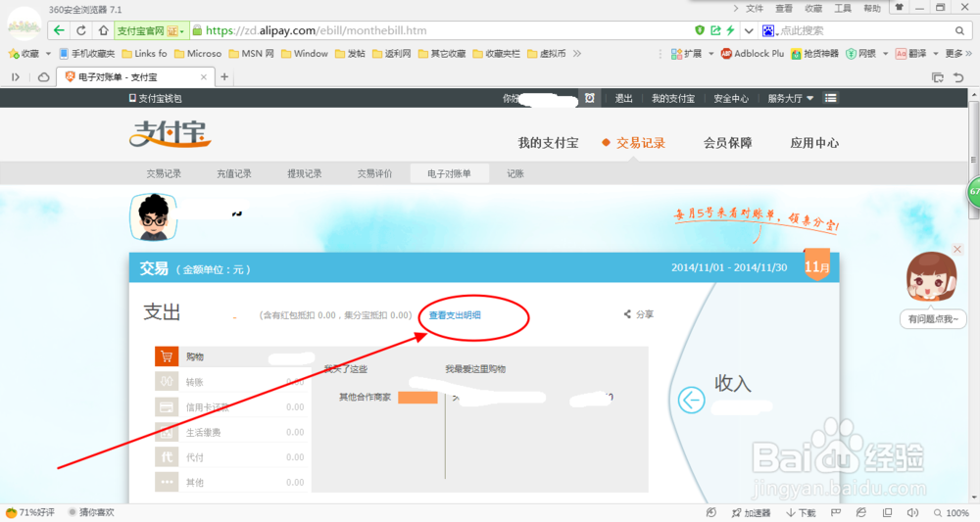Open the 文件 menu

[755, 8]
